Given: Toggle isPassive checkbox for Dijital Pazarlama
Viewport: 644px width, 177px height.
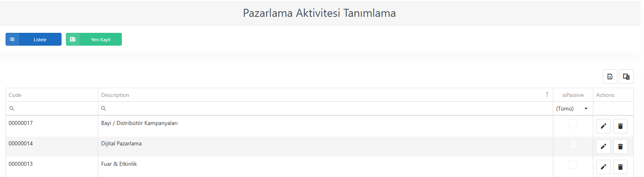Looking at the screenshot, I should [x=573, y=144].
